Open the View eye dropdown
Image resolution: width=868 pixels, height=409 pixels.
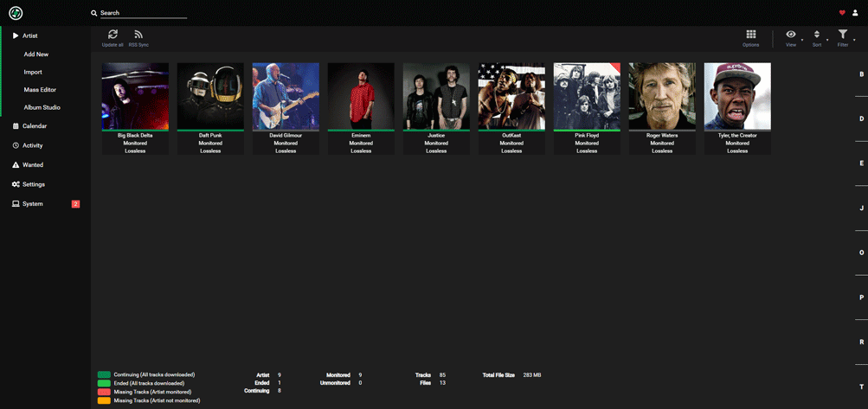(791, 35)
